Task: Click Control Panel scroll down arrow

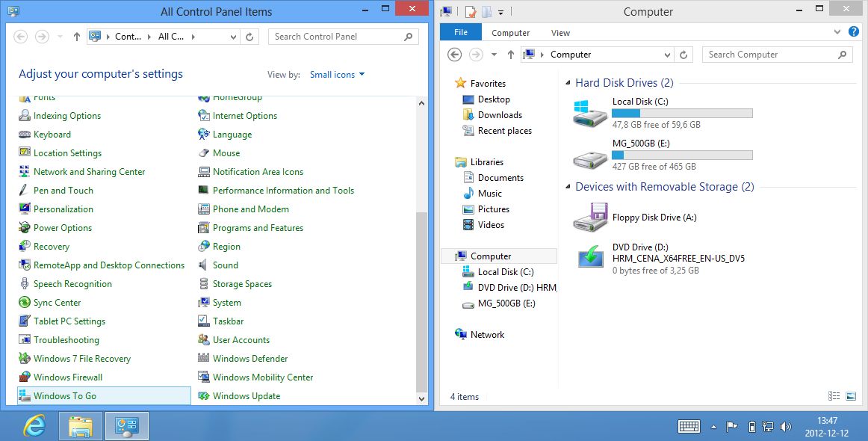Action: click(422, 398)
